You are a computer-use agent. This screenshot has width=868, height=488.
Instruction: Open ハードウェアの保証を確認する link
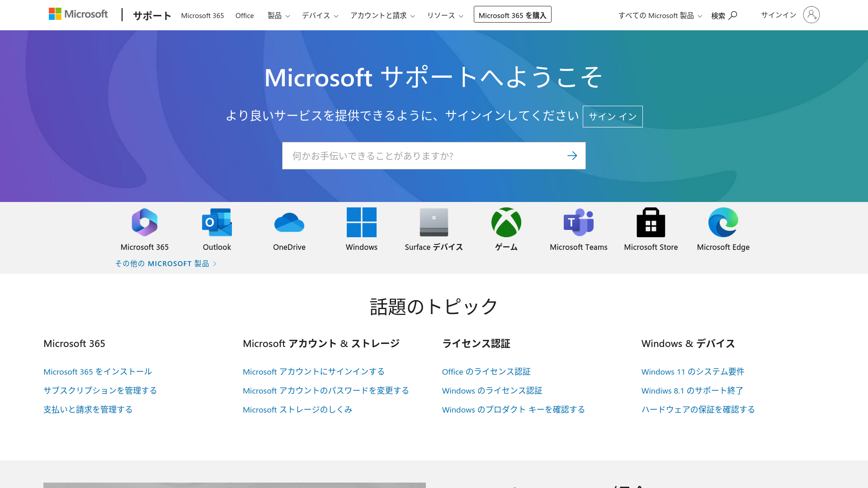pos(698,409)
